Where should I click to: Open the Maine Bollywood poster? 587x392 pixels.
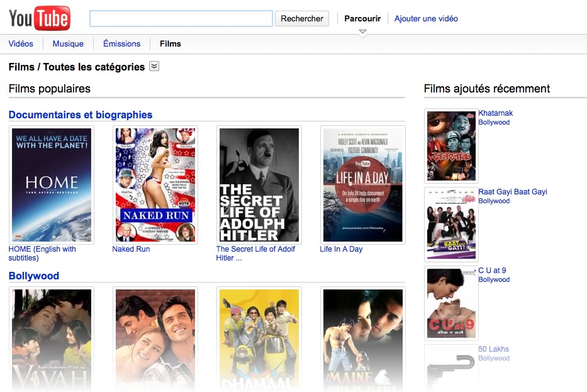(x=363, y=339)
